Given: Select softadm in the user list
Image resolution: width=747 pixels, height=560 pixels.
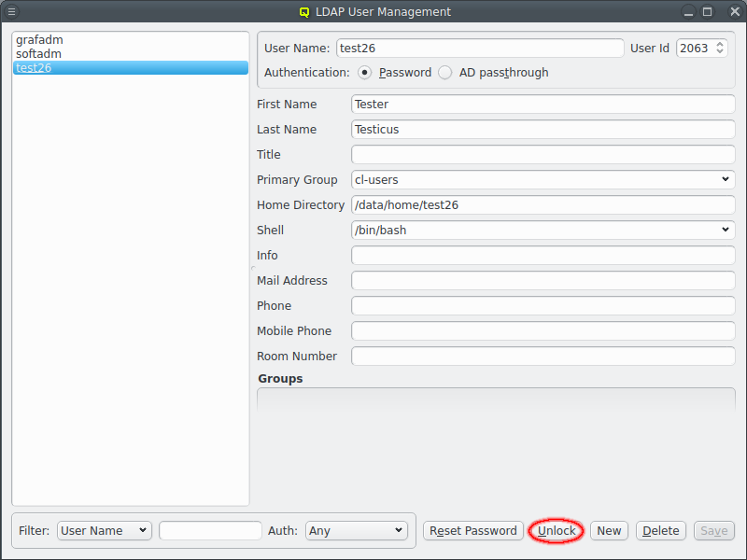Looking at the screenshot, I should pos(38,54).
